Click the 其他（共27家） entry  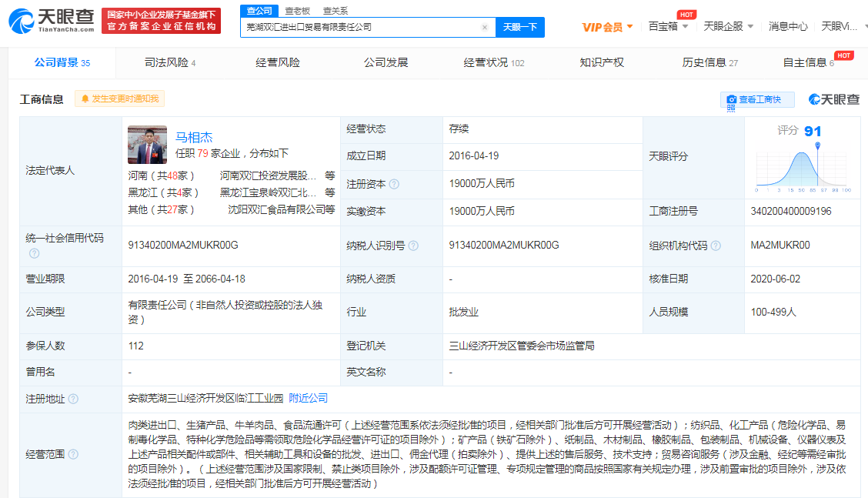tap(161, 209)
